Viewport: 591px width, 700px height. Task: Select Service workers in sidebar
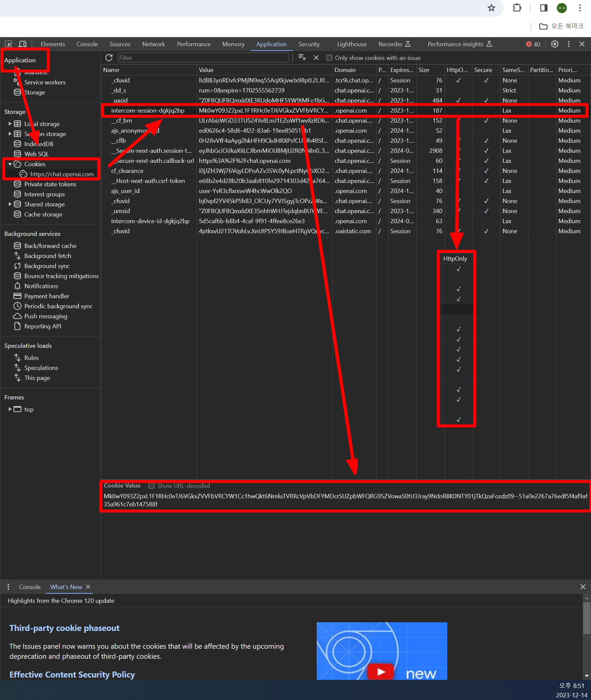pos(45,82)
